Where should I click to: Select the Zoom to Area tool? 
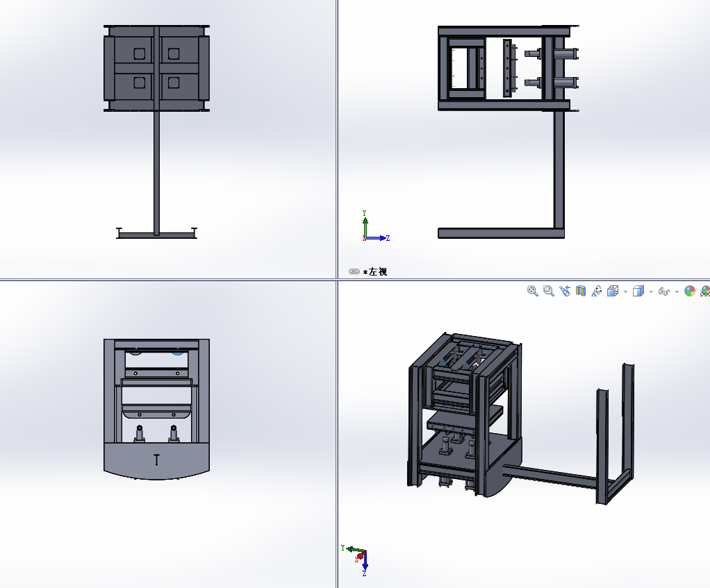click(x=548, y=291)
